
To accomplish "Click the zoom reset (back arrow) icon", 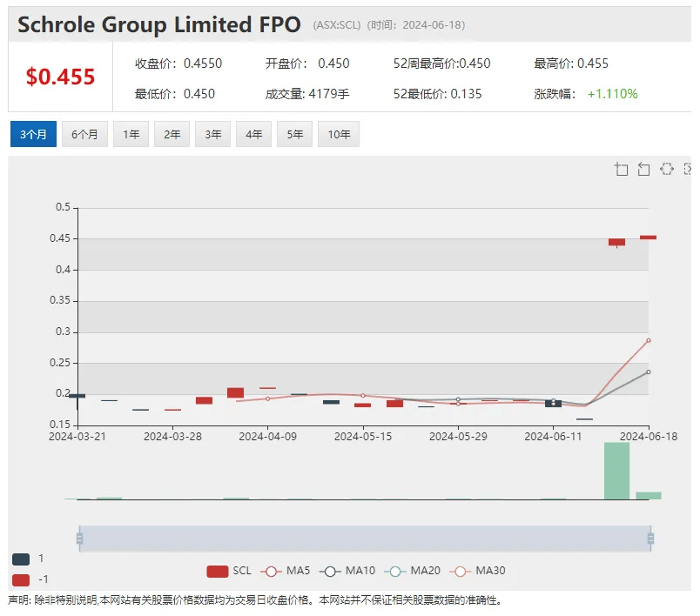I will coord(643,169).
